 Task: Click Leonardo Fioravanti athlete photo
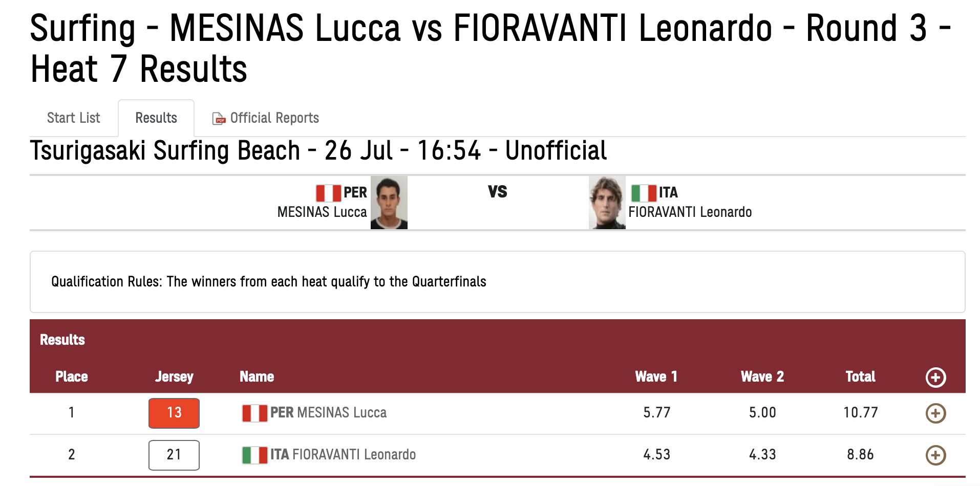point(607,203)
